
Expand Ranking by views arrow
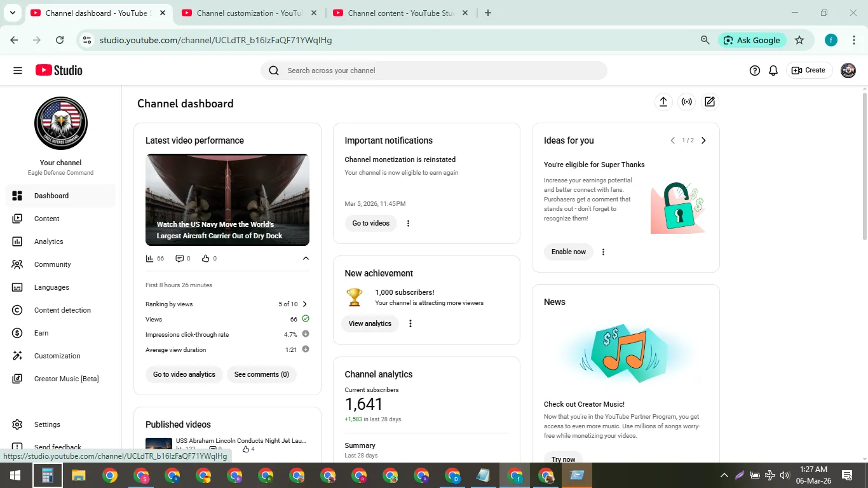(x=305, y=304)
